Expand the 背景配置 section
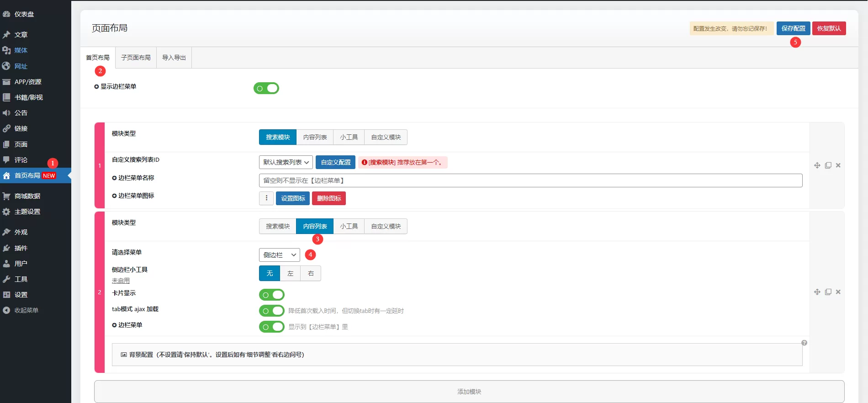The image size is (868, 403). tap(457, 355)
